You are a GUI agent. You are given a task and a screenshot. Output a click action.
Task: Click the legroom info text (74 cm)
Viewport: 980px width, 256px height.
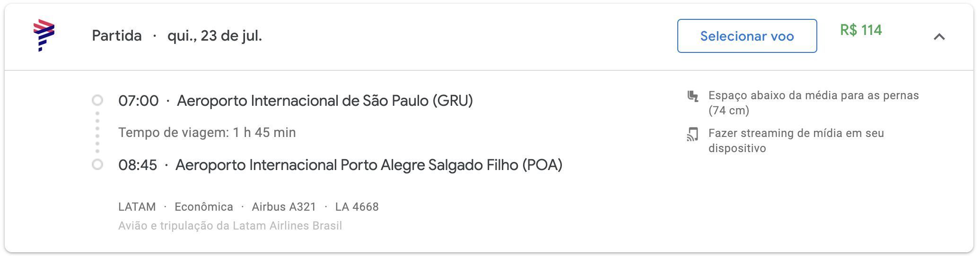click(x=814, y=103)
